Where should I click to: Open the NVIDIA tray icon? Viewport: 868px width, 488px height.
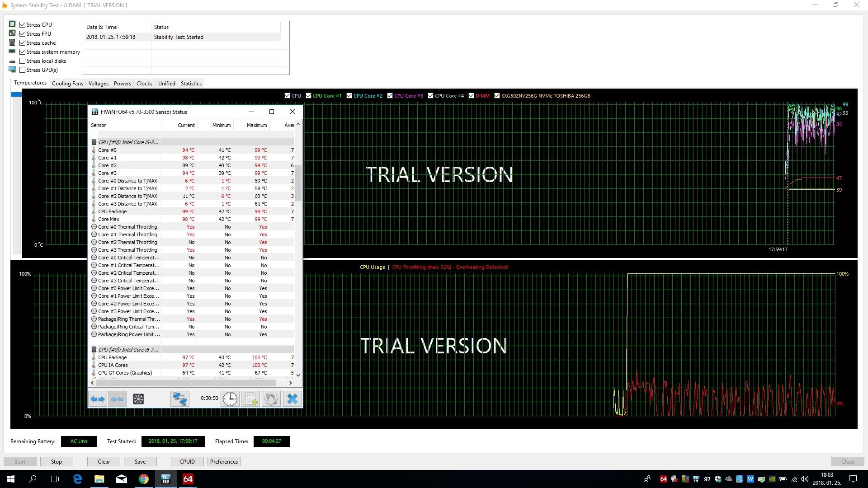772,479
